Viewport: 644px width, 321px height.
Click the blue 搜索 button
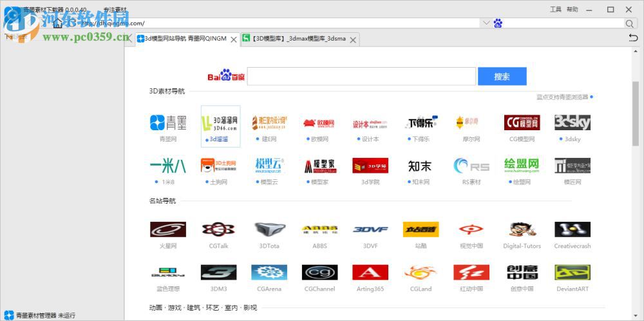click(x=502, y=77)
